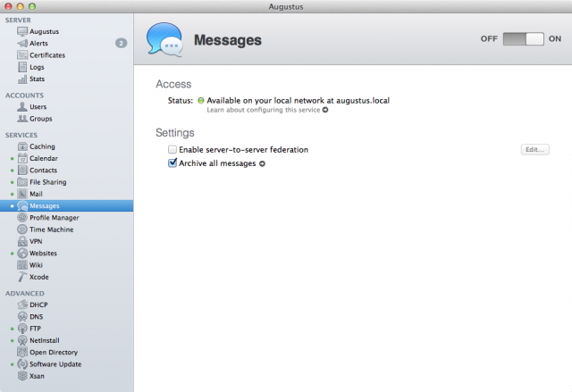Open the Mail stamp icon
Viewport: 572px width, 392px height.
(22, 194)
